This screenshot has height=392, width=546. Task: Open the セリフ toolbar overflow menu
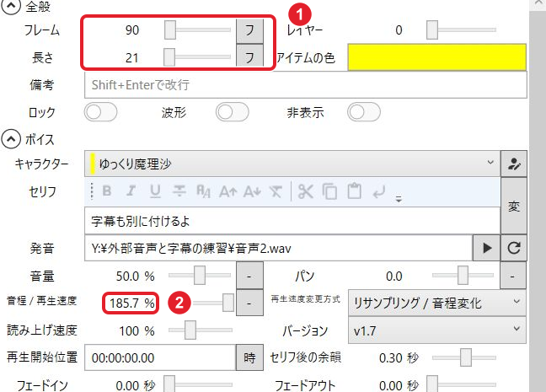point(399,199)
